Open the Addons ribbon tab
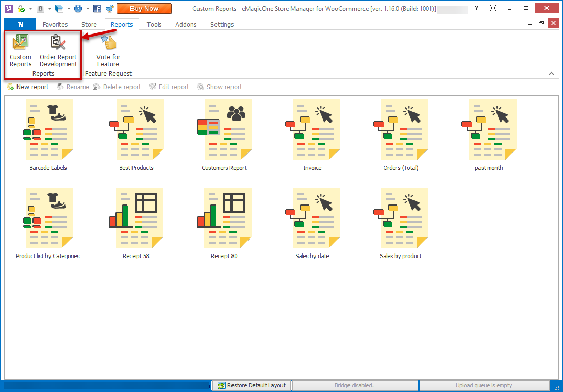This screenshot has width=563, height=392. click(186, 24)
